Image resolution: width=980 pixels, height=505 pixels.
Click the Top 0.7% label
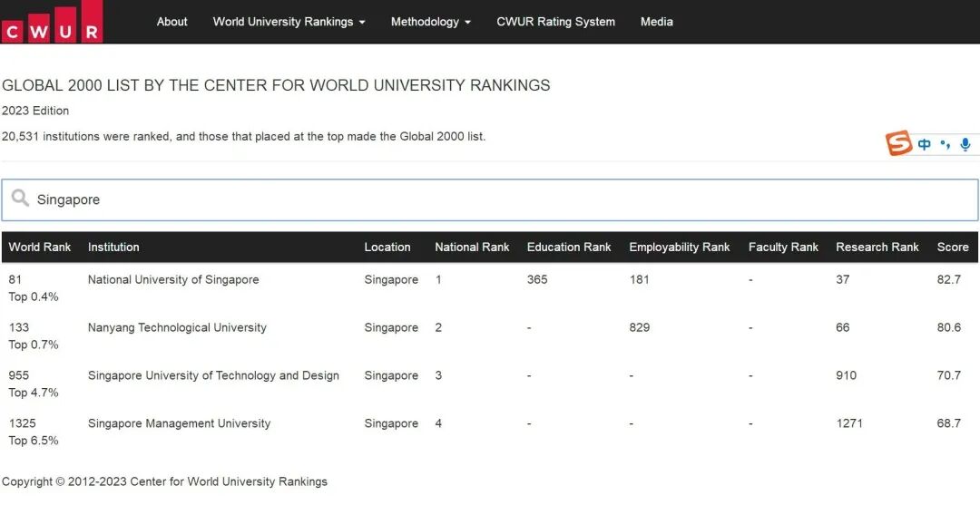point(34,345)
